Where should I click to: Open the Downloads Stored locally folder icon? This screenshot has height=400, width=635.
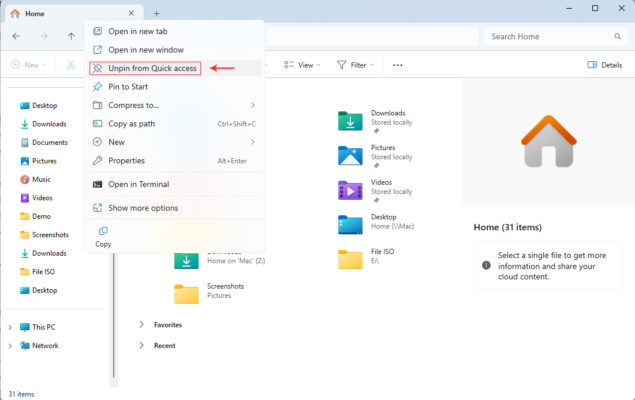coord(350,121)
